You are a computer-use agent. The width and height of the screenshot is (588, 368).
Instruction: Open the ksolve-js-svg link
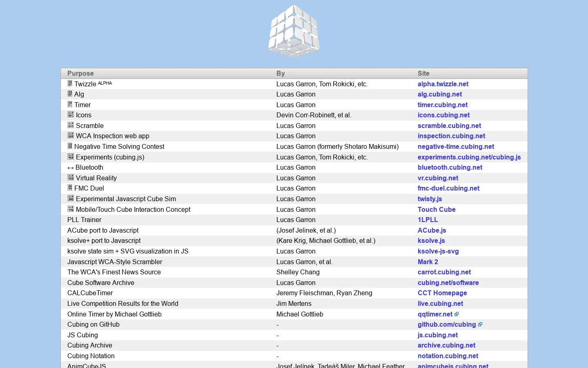tap(438, 251)
